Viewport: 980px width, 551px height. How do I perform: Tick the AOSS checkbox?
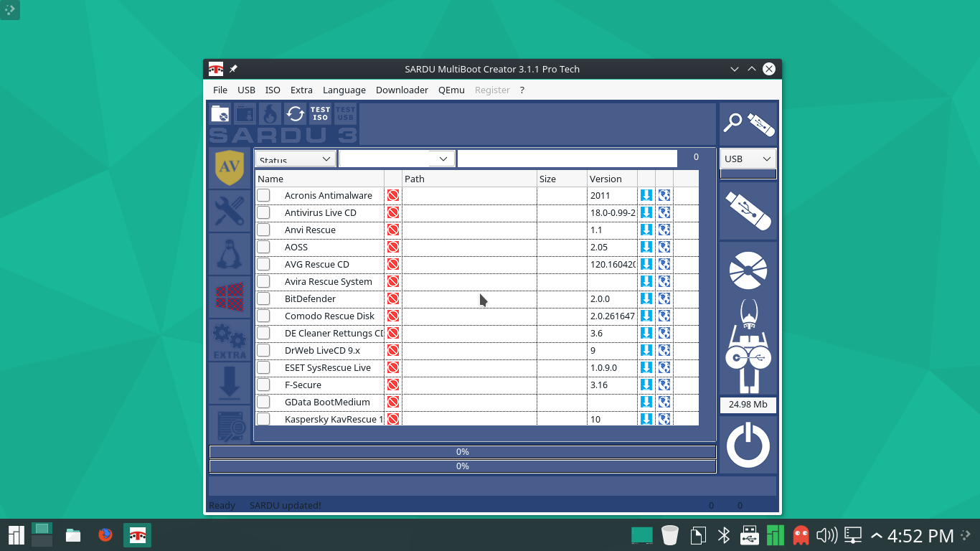click(x=263, y=247)
